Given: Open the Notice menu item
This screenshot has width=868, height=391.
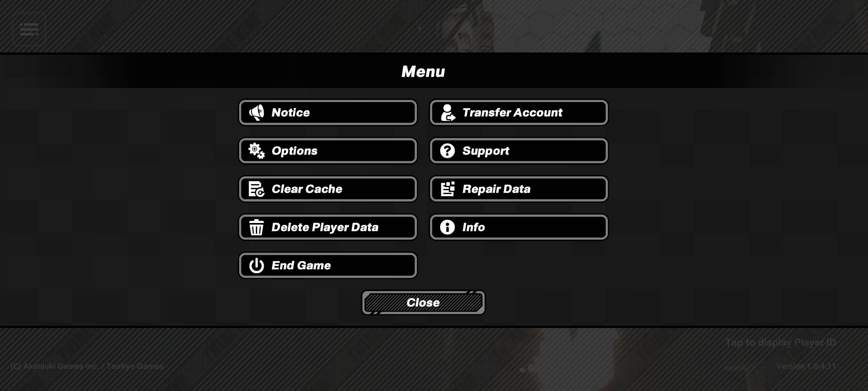Looking at the screenshot, I should pyautogui.click(x=328, y=113).
